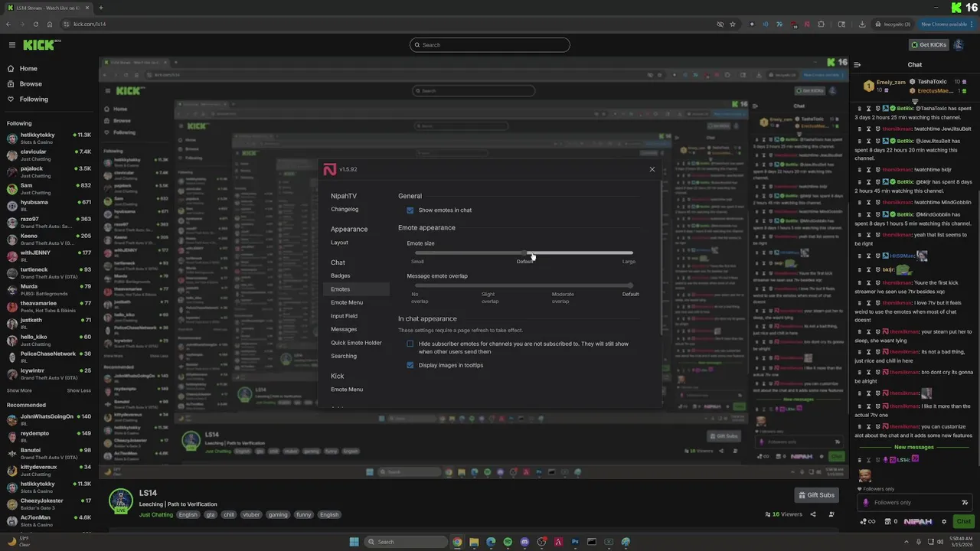The image size is (980, 551).
Task: Click New Chrome available update button
Action: [946, 24]
